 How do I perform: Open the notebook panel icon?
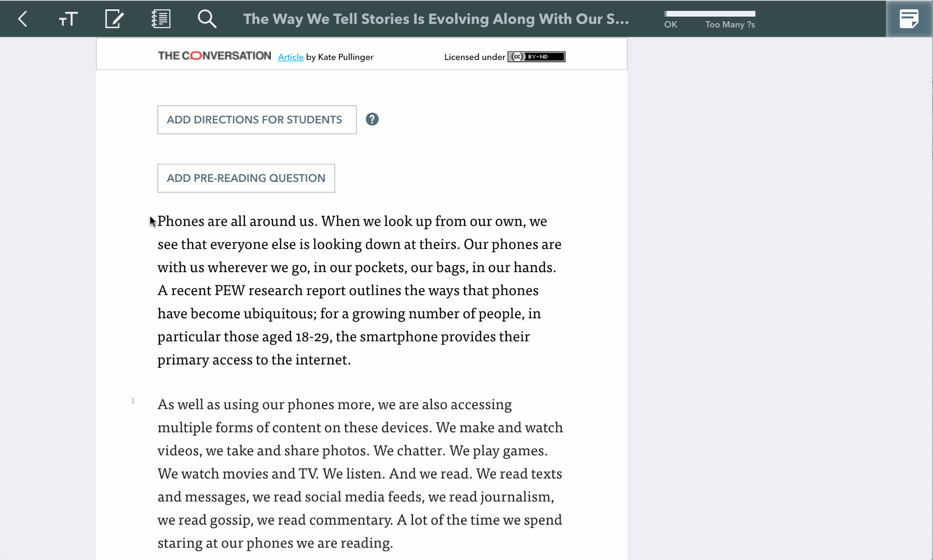[160, 19]
